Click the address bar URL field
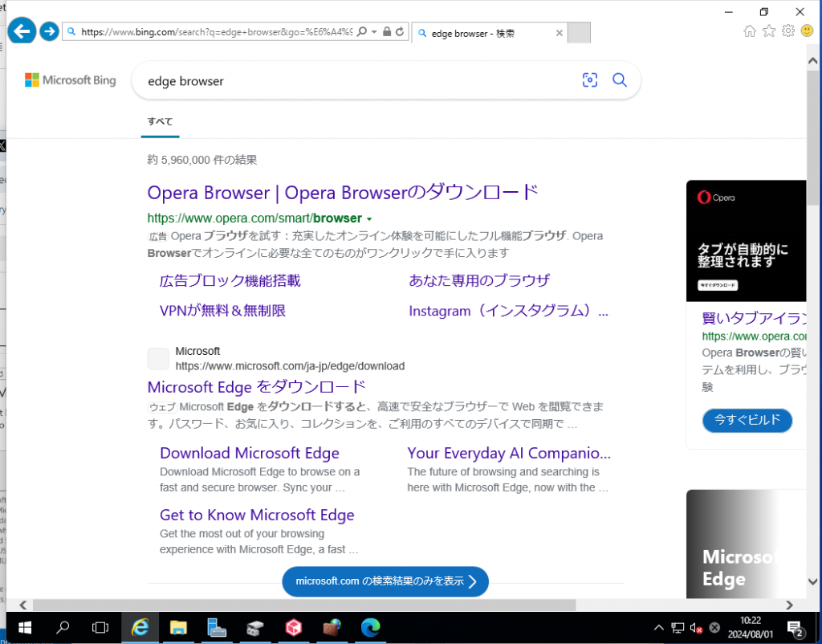 pos(217,32)
